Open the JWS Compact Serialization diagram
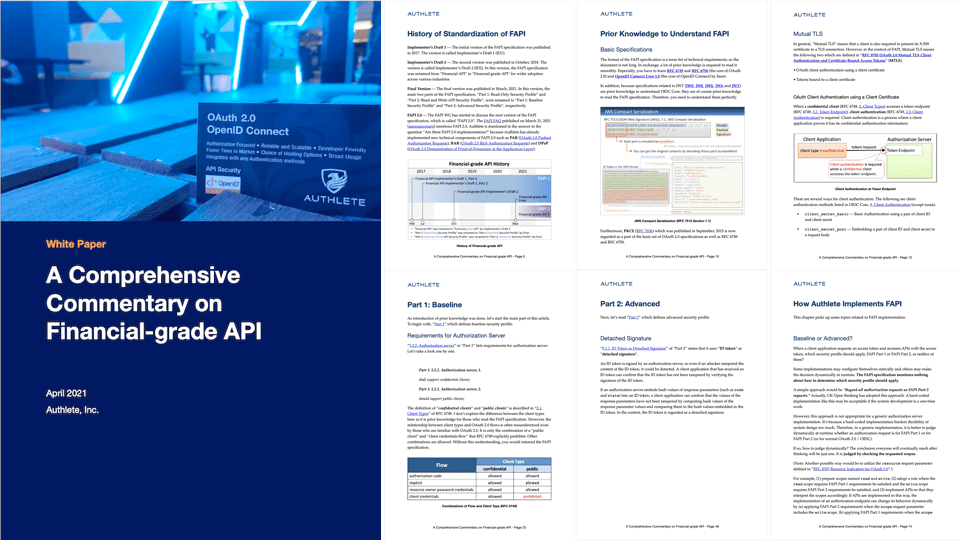The height and width of the screenshot is (540, 960). tap(672, 161)
